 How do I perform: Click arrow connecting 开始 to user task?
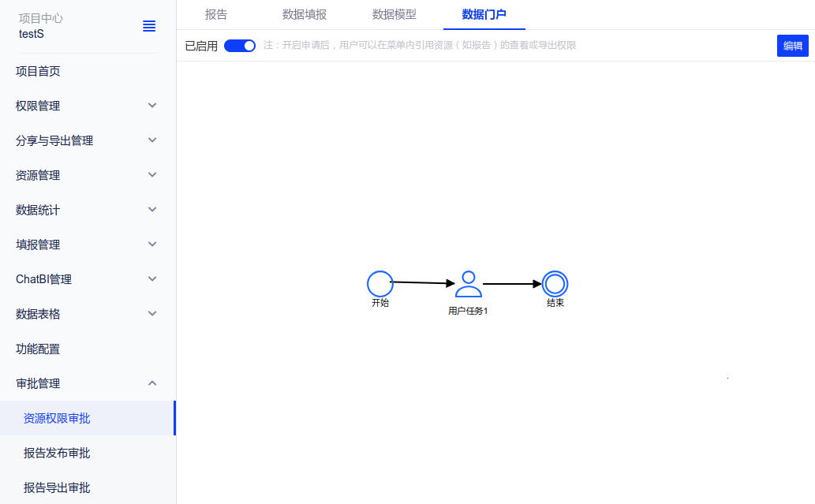point(423,282)
